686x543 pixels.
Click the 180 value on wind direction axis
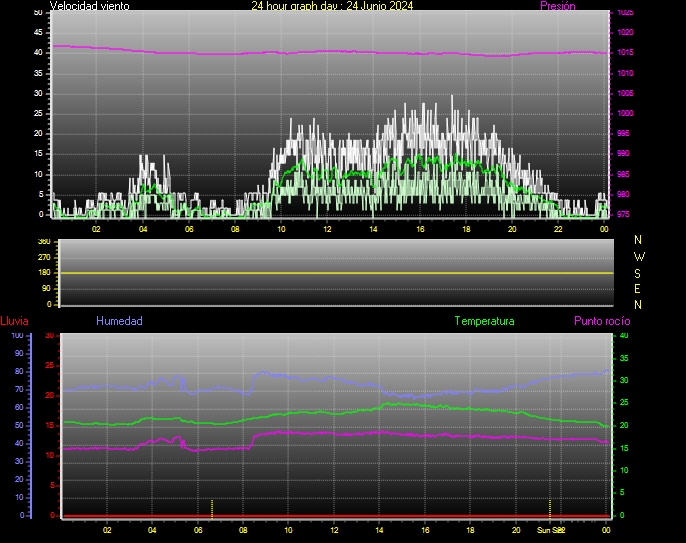pos(44,273)
